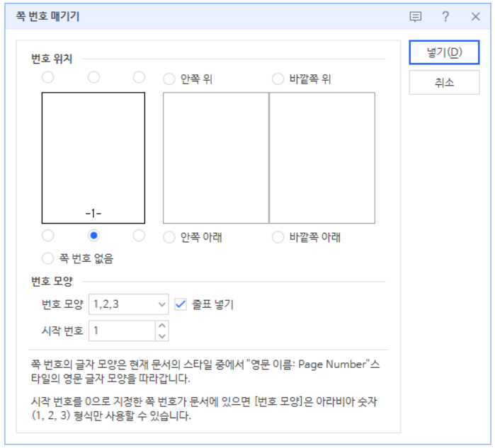This screenshot has height=448, width=495.
Task: Decrease 시작 번호 with down arrow
Action: pos(162,335)
